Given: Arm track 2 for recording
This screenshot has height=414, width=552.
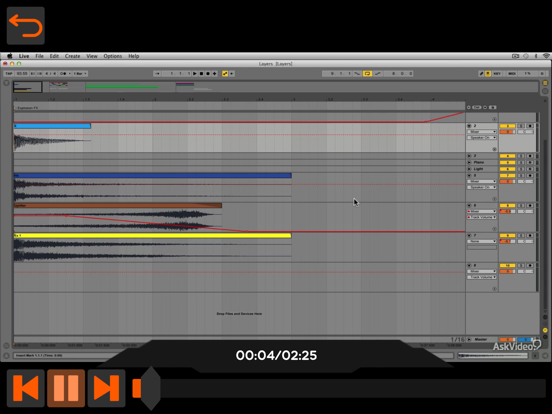Looking at the screenshot, I should (x=531, y=126).
